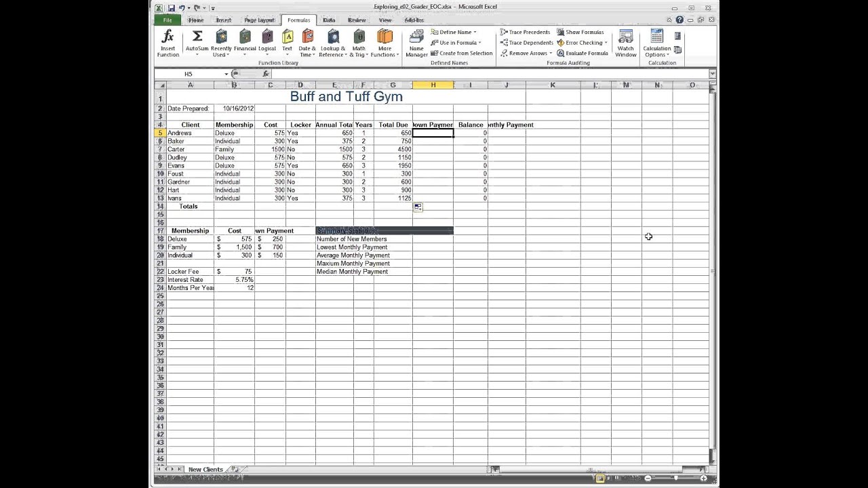Switch to the View tab
The image size is (868, 488).
point(385,20)
